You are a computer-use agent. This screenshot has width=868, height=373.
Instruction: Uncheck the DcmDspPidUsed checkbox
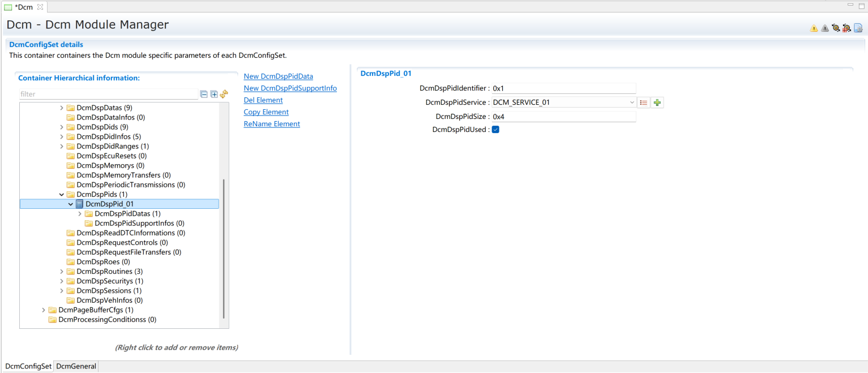495,130
